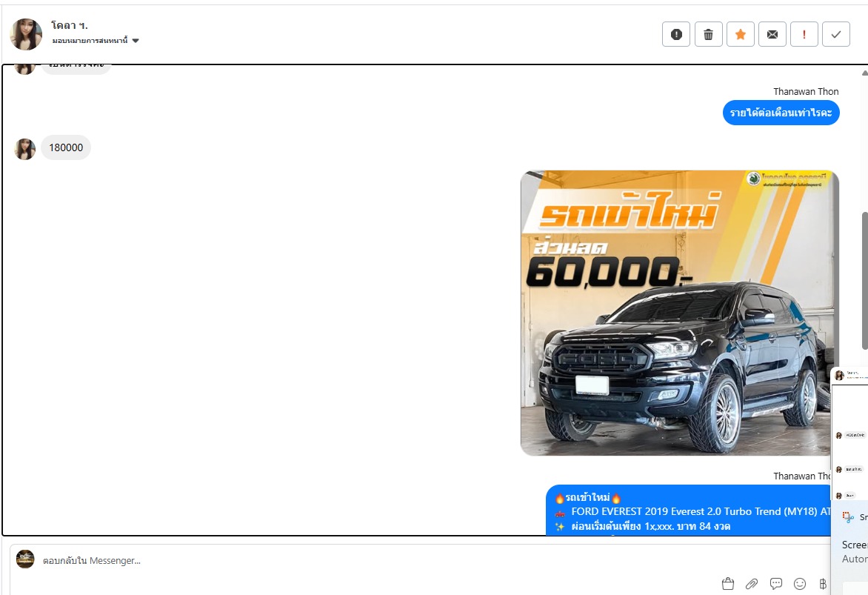Click the FORD EVEREST 2019 message line
This screenshot has width=868, height=595.
point(693,511)
